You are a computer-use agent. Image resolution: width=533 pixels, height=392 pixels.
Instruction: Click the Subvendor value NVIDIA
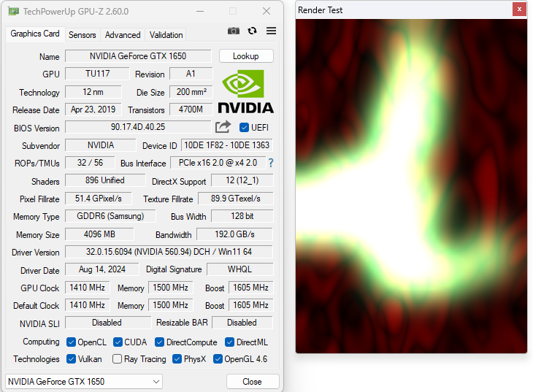point(101,145)
